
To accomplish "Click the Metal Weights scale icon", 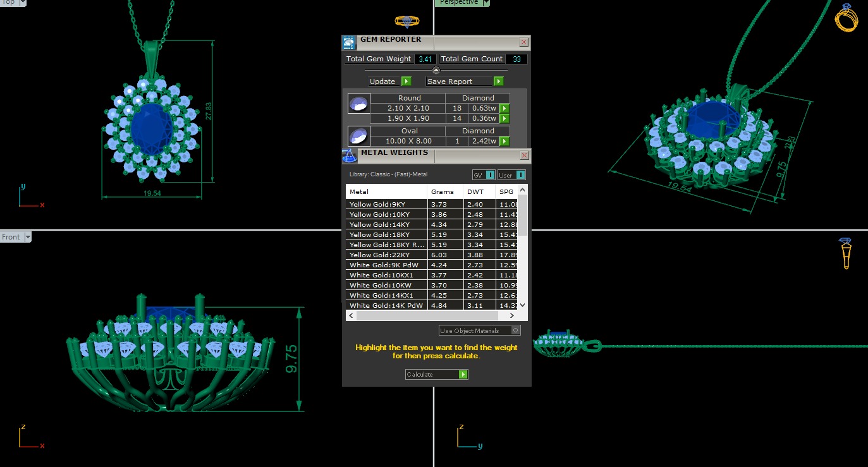I will tap(350, 155).
